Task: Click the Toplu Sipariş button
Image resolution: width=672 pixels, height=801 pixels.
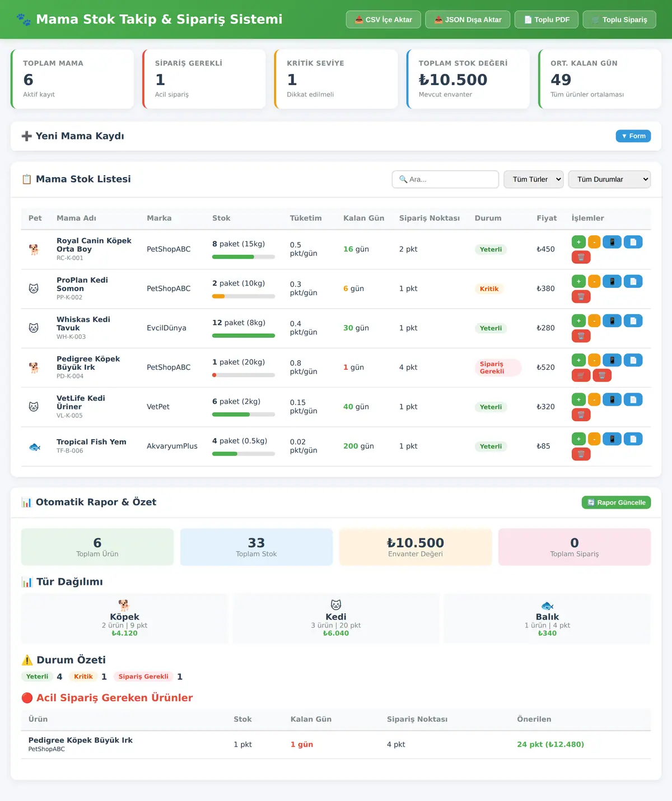Action: (x=619, y=20)
